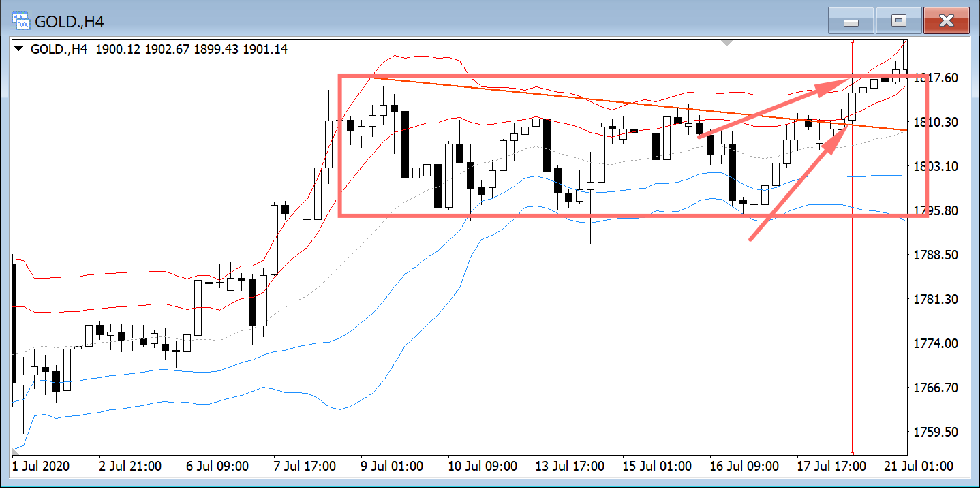The width and height of the screenshot is (980, 489).
Task: Close the GOLD.,H4 chart window
Action: tap(946, 22)
